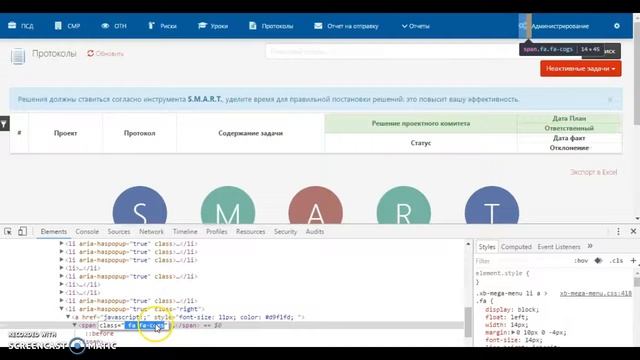
Task: Collapse the a href="javascript:;" node
Action: click(x=68, y=317)
